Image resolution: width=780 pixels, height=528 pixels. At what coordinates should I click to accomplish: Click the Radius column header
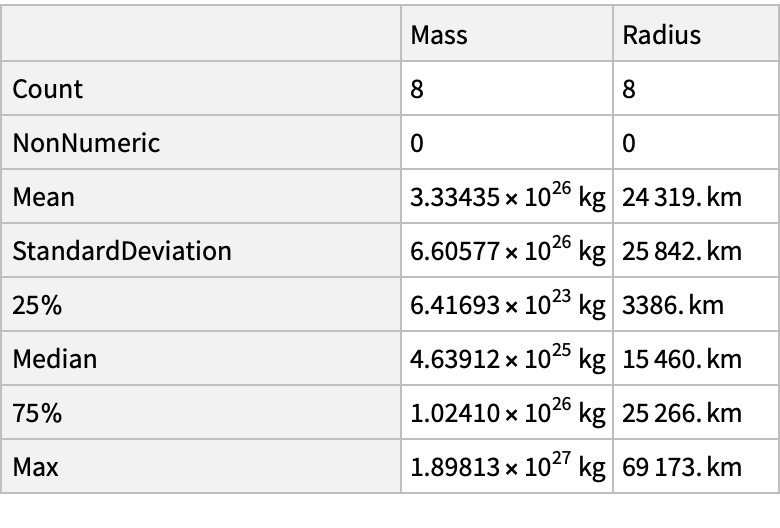tap(661, 36)
